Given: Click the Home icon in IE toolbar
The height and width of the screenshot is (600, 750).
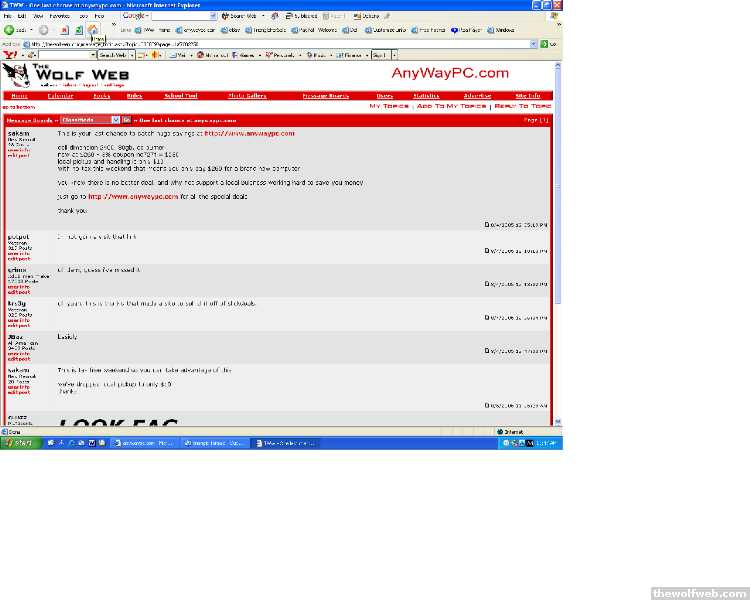Looking at the screenshot, I should pos(92,30).
